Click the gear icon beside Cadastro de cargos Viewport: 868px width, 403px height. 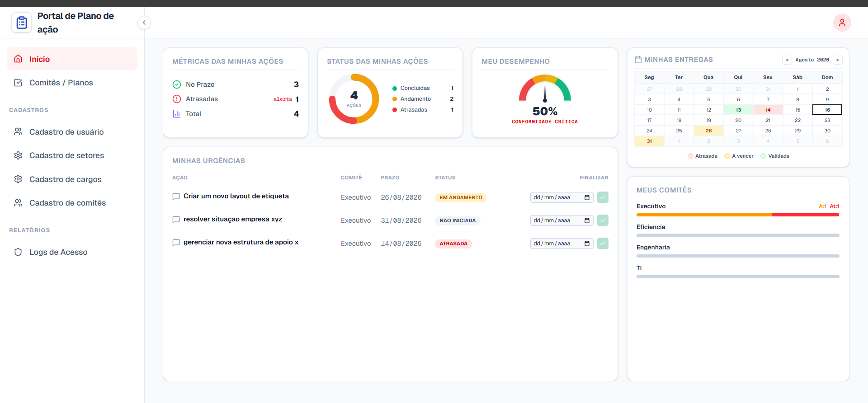coord(18,179)
